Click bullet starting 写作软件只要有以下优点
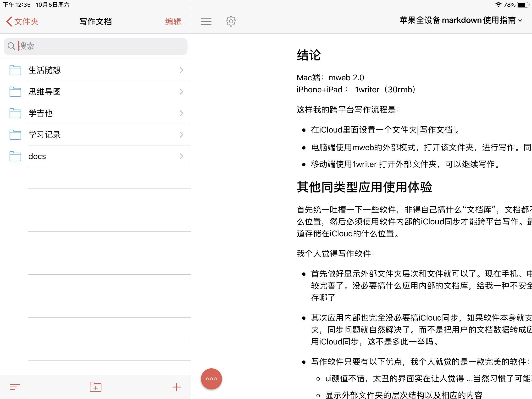Viewport: 532px width, 399px height. pos(420,361)
